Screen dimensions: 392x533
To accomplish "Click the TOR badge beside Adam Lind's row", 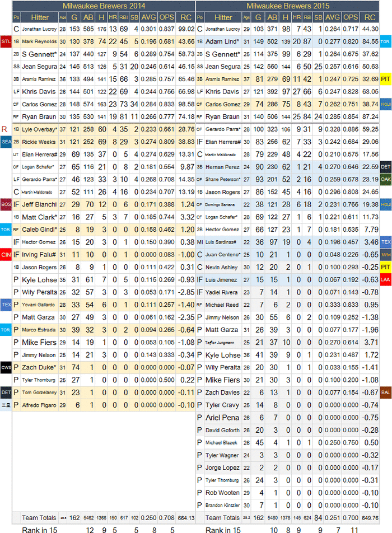I will tap(385, 41).
